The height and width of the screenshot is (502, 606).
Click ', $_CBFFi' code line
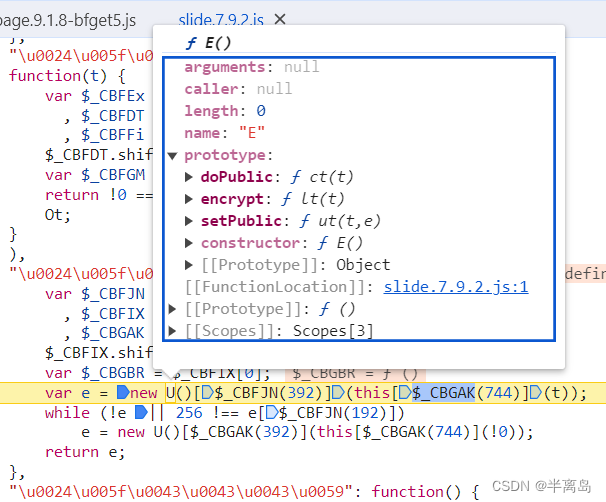(104, 135)
